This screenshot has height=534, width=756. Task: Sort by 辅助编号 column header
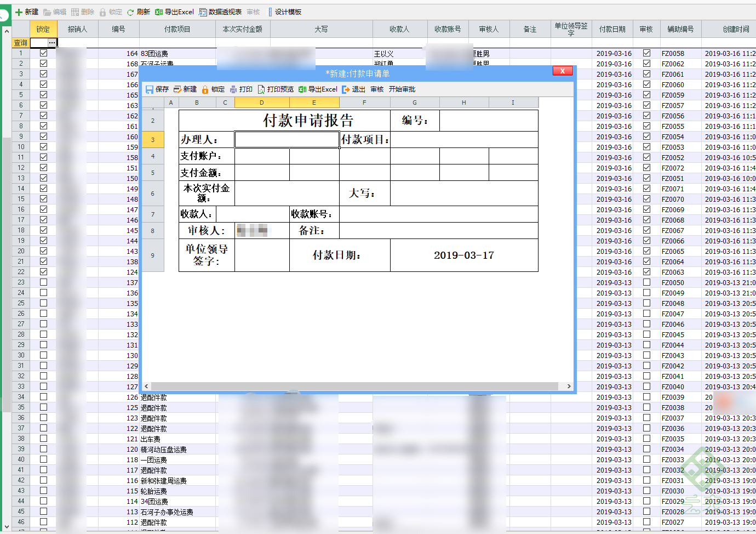[680, 29]
